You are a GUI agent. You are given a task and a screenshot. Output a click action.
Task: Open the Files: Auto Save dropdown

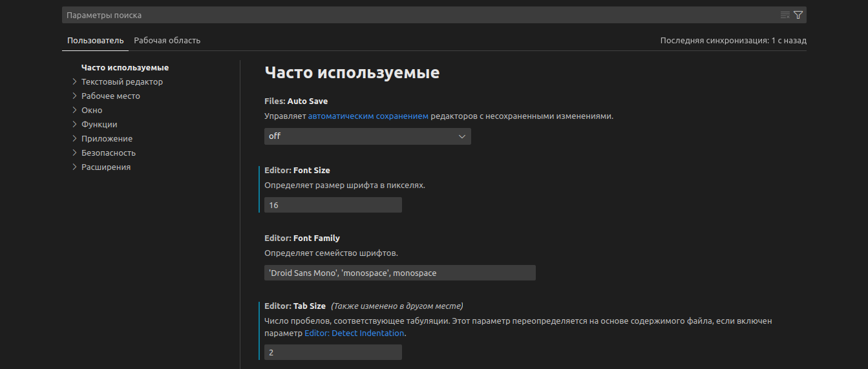click(x=367, y=136)
